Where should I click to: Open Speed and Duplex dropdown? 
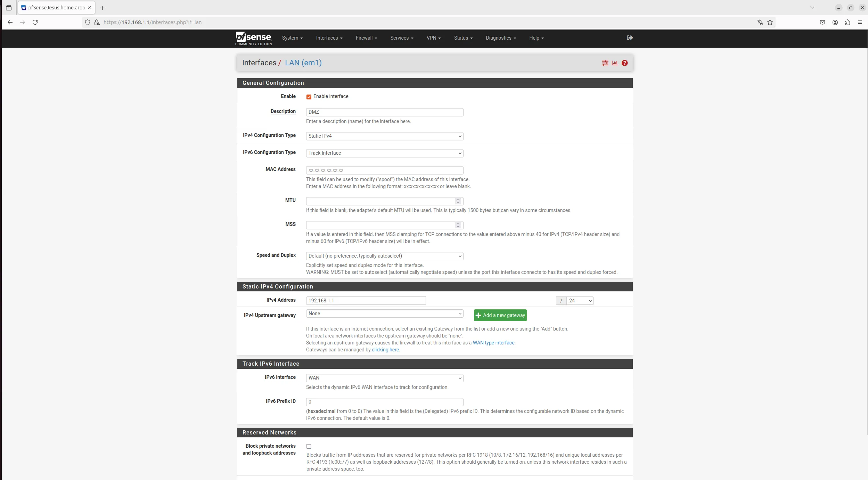coord(385,256)
